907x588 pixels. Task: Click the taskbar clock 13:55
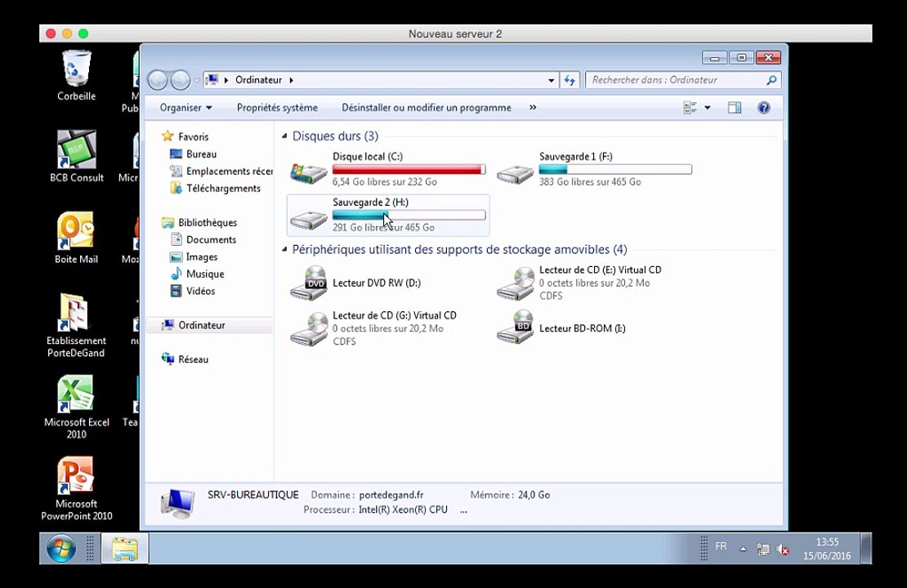(x=827, y=542)
